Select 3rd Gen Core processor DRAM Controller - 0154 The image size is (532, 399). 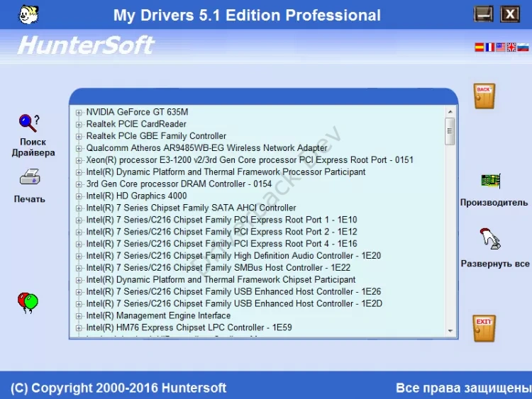tap(179, 184)
